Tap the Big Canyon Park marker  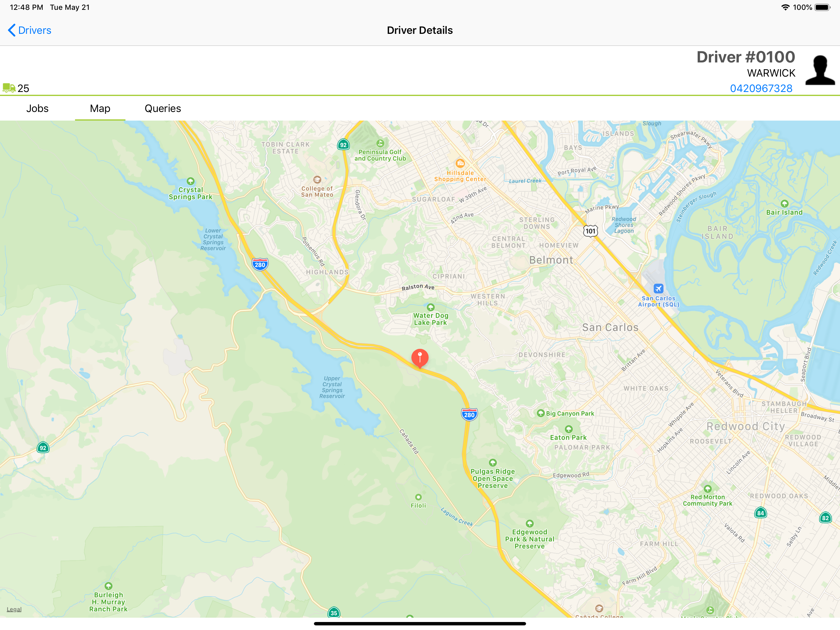click(541, 413)
